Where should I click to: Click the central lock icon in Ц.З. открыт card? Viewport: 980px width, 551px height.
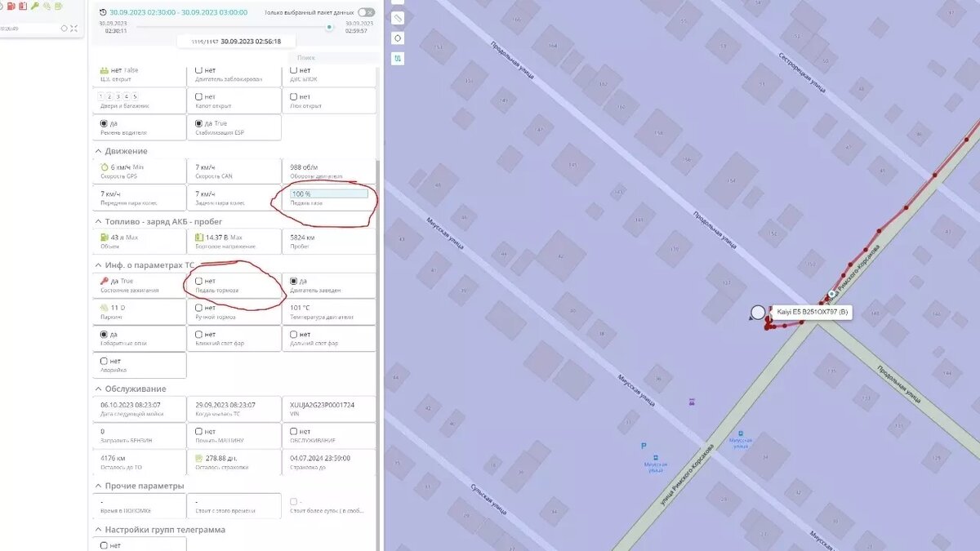click(x=105, y=70)
